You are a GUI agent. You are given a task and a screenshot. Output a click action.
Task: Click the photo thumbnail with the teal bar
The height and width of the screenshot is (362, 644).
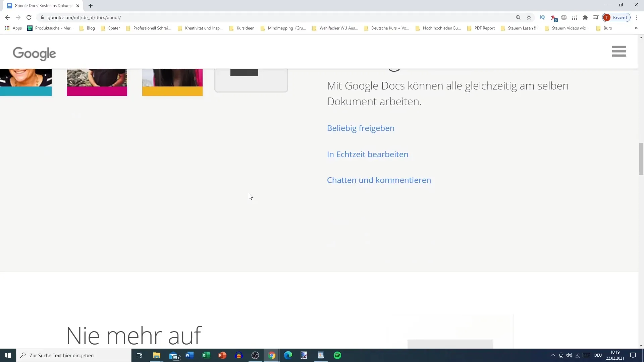click(26, 82)
